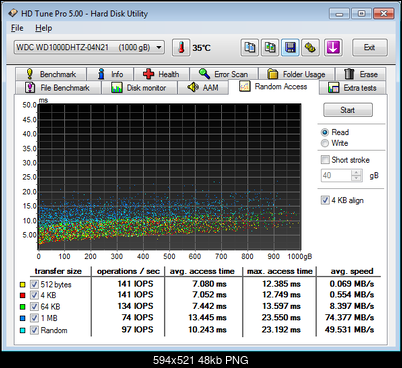402x368 pixels.
Task: Click the blue 1 MB color swatch
Action: pyautogui.click(x=22, y=318)
